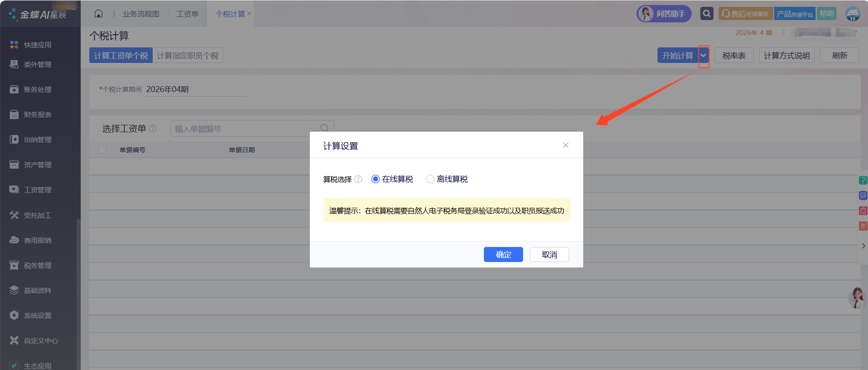Confirm with the 确定 button
The height and width of the screenshot is (370, 868).
coord(503,255)
